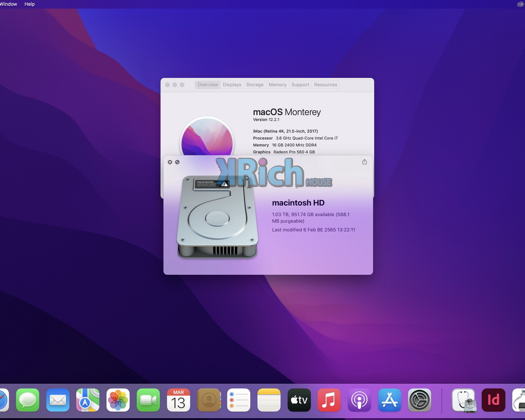Switch to the Storage tab
525x420 pixels.
255,84
